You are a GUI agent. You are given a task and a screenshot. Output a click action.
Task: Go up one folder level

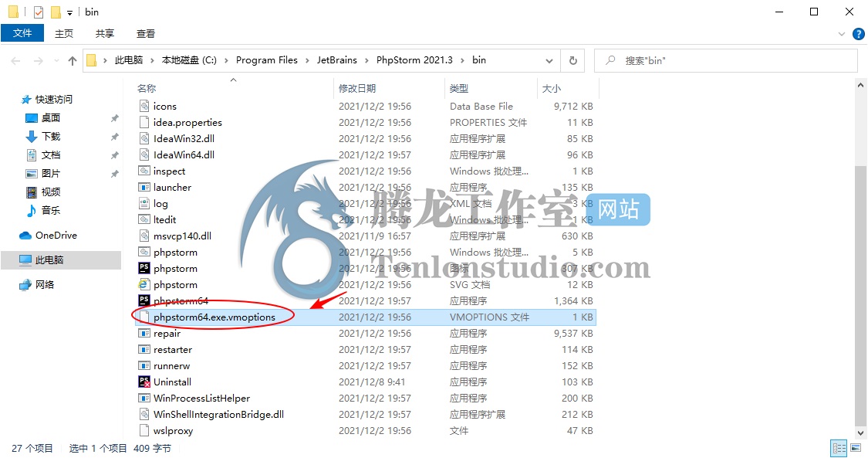tap(73, 61)
